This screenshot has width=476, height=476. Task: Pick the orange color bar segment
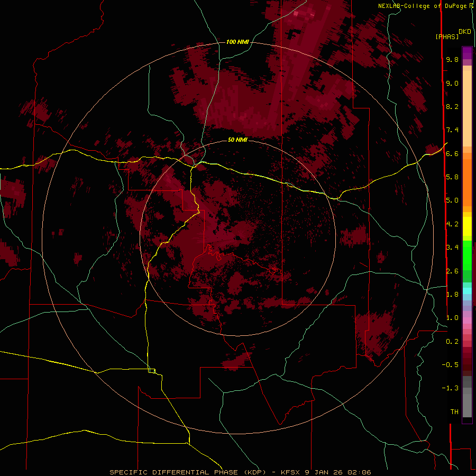point(467,183)
